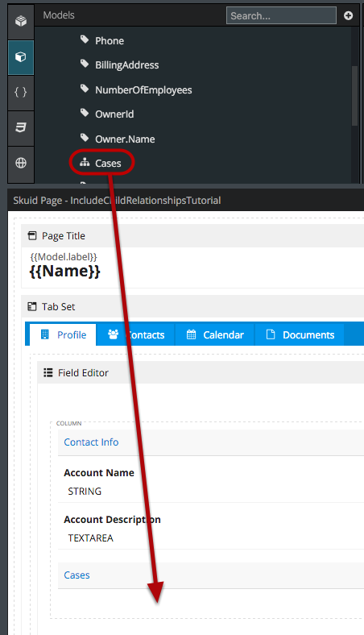
Task: Click the Cases section header link
Action: (x=77, y=575)
